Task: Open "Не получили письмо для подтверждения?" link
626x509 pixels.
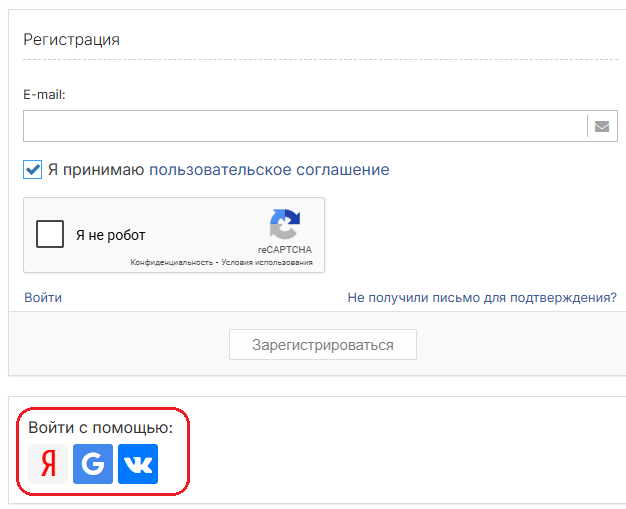Action: point(482,297)
